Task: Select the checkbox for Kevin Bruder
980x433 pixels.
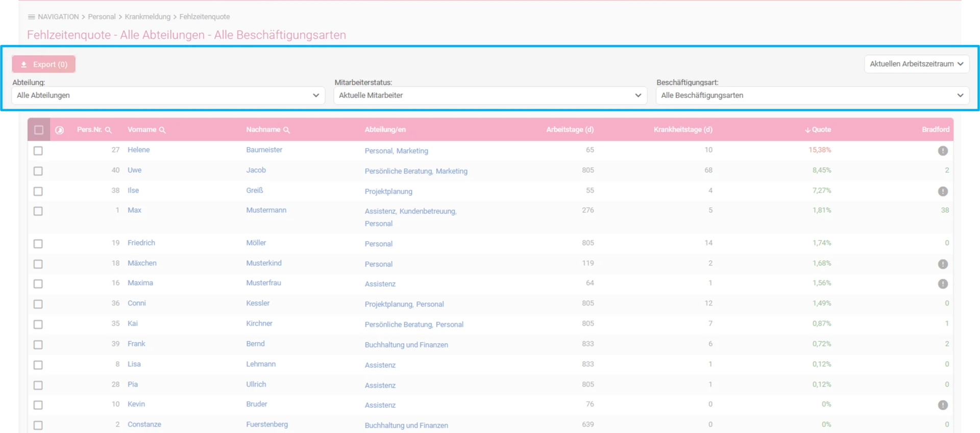Action: coord(38,405)
